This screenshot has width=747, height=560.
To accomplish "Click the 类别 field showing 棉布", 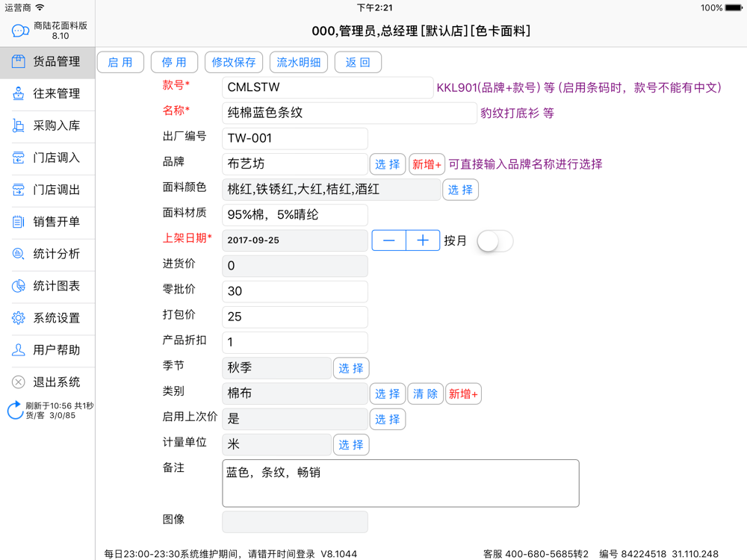I will [295, 393].
